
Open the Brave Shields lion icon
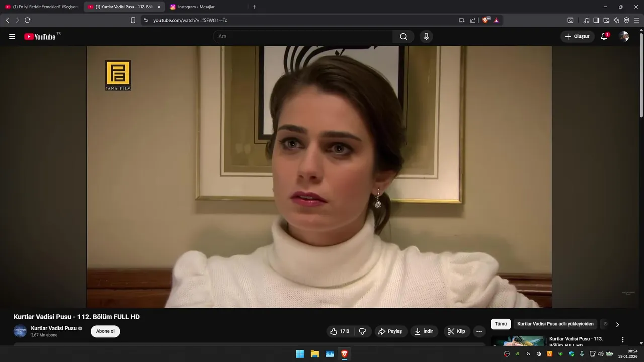coord(486,20)
